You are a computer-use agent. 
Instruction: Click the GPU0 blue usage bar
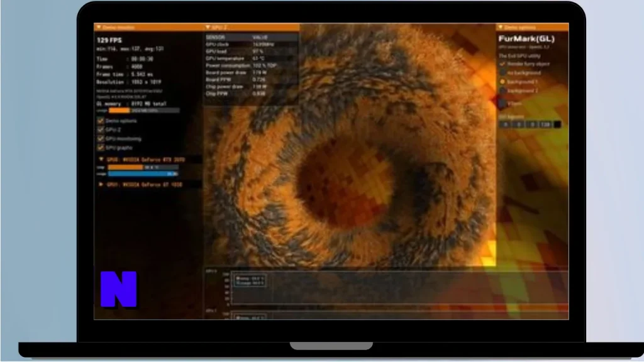click(143, 174)
